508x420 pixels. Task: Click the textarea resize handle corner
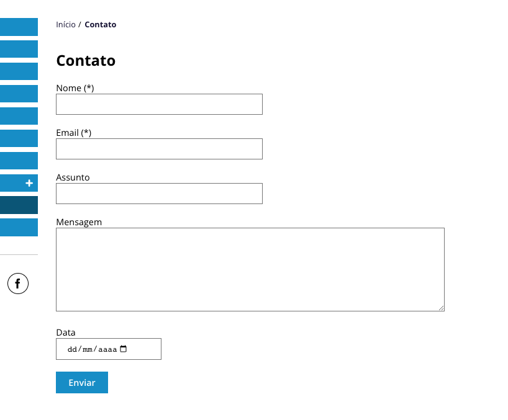coord(442,307)
